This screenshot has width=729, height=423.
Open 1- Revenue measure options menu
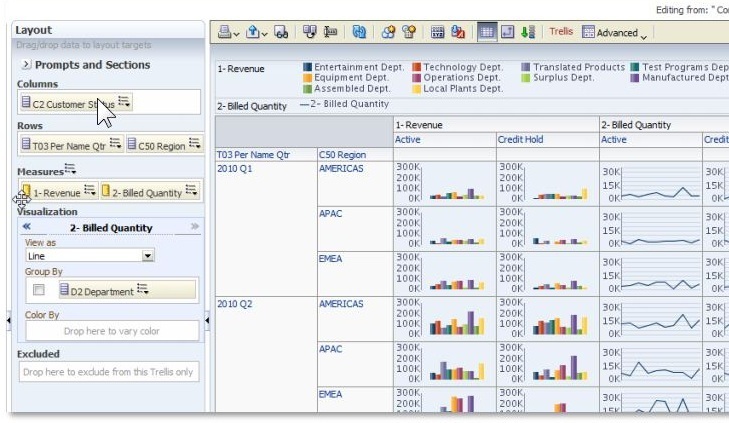90,191
